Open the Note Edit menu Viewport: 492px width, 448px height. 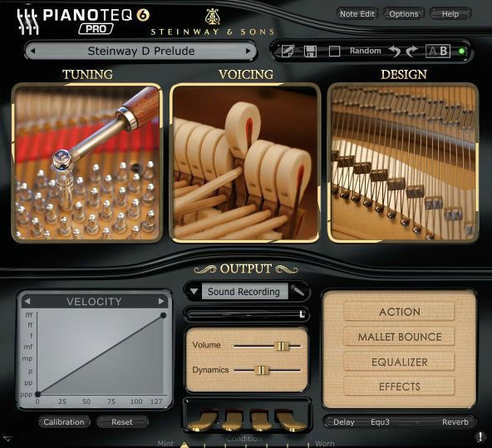click(357, 14)
